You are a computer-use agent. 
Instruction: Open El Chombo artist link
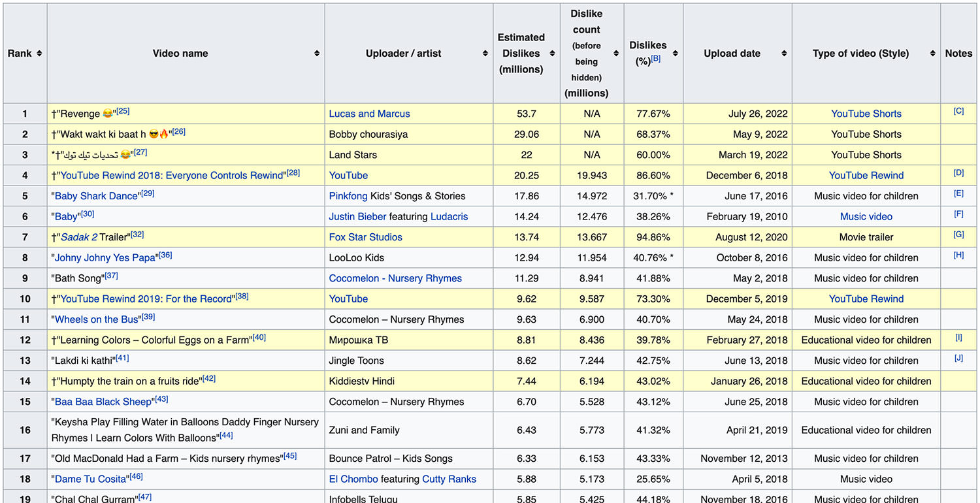click(x=353, y=479)
